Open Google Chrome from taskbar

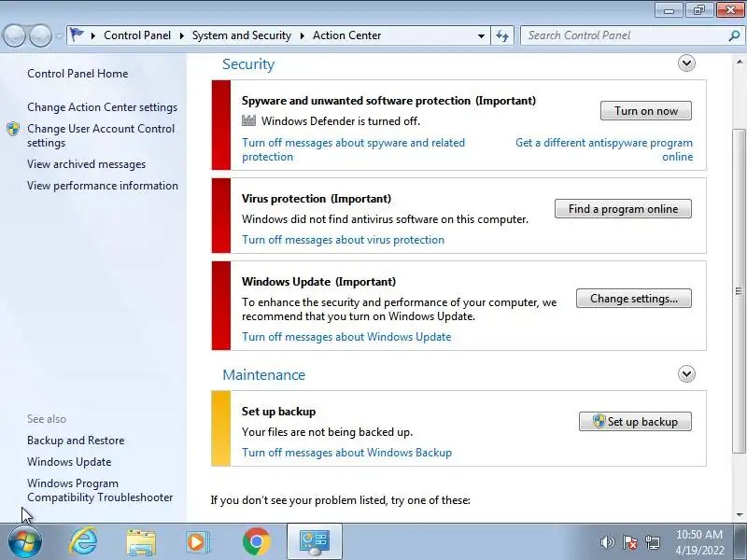tap(256, 542)
